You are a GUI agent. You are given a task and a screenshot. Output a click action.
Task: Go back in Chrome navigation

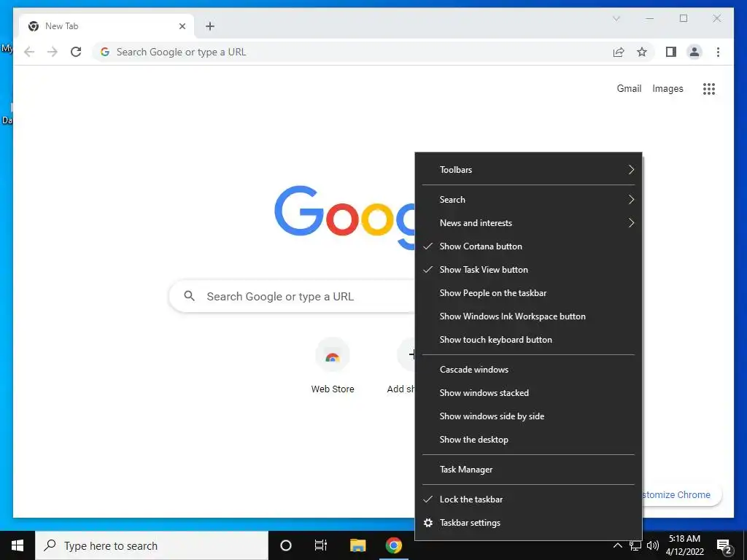click(29, 52)
